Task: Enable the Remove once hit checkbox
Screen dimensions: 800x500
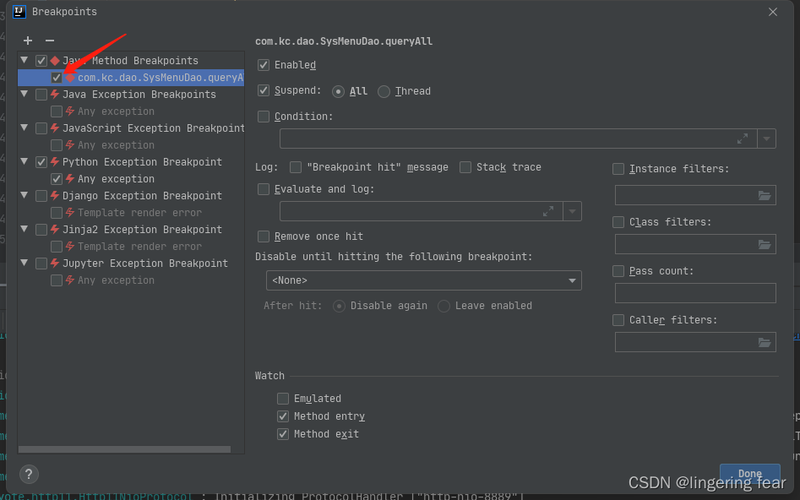Action: point(264,237)
